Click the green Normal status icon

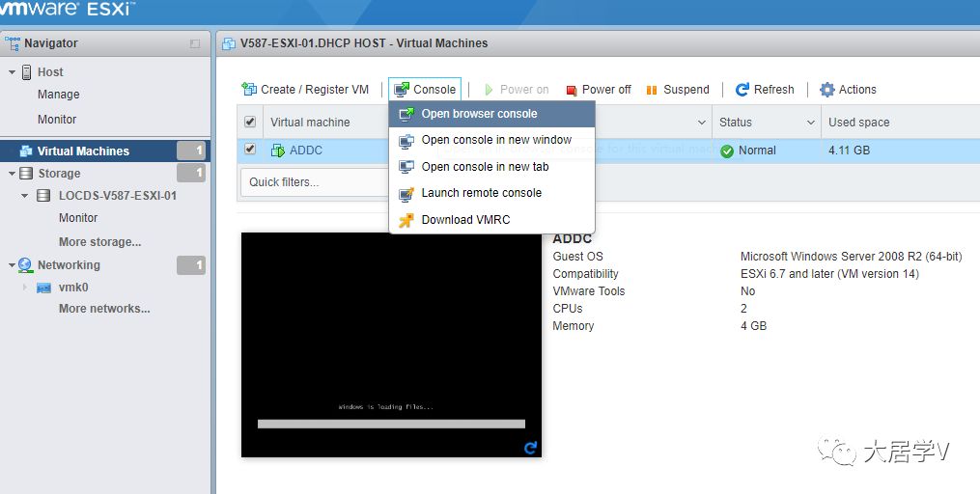[x=727, y=151]
